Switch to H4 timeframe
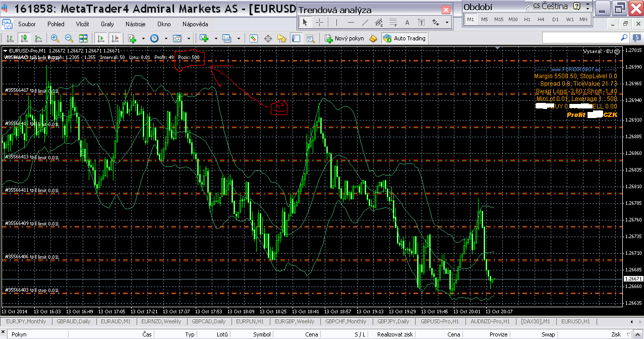Image resolution: width=644 pixels, height=339 pixels. (x=541, y=19)
